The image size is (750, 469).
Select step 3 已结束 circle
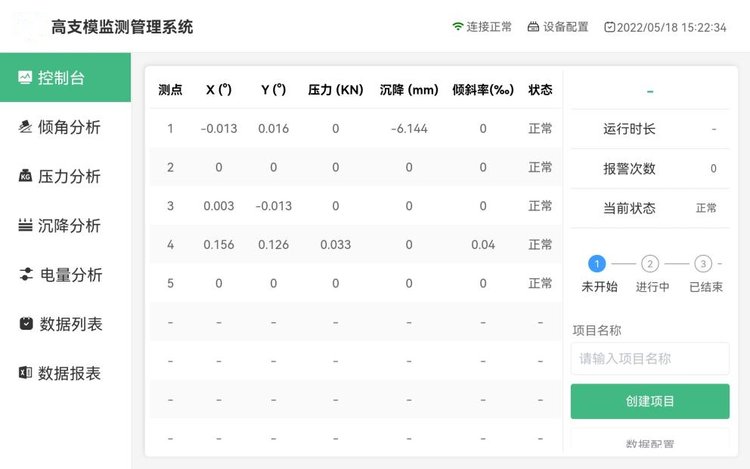704,264
